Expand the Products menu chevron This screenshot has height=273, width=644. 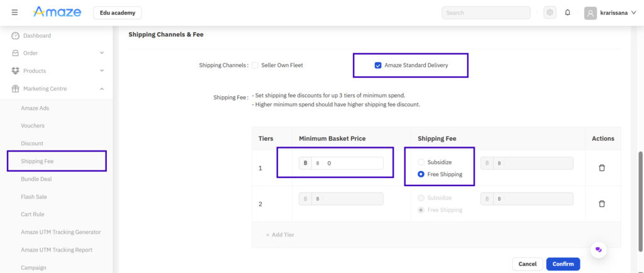[102, 70]
